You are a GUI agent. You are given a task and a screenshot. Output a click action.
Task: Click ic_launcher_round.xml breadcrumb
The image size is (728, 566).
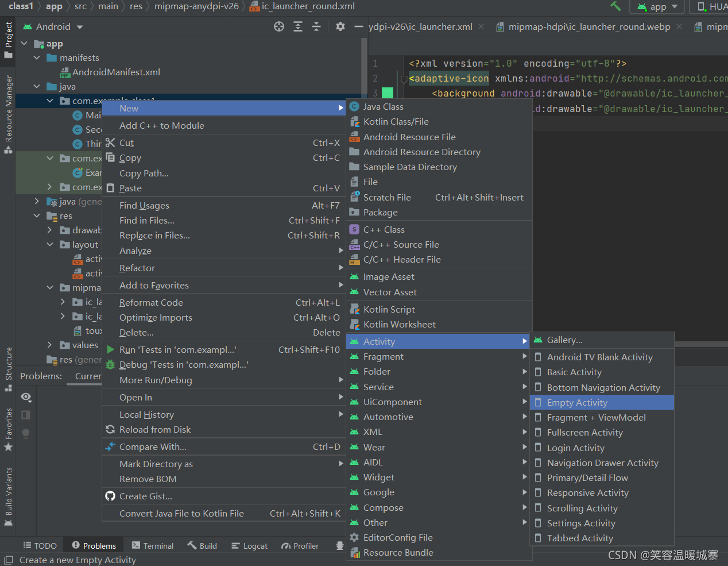tap(302, 6)
